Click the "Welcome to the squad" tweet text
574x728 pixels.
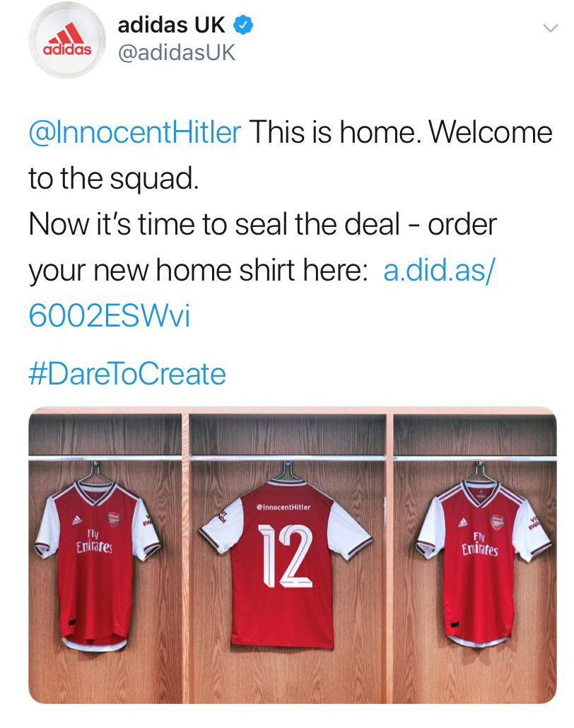coord(291,155)
